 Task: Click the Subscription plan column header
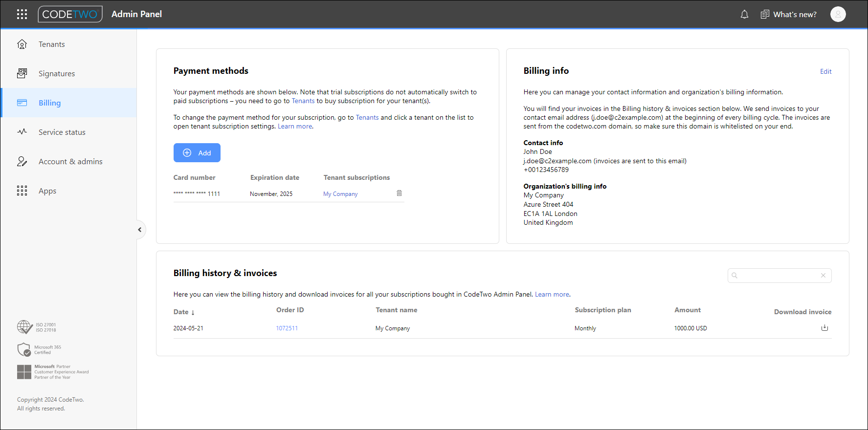pos(603,310)
